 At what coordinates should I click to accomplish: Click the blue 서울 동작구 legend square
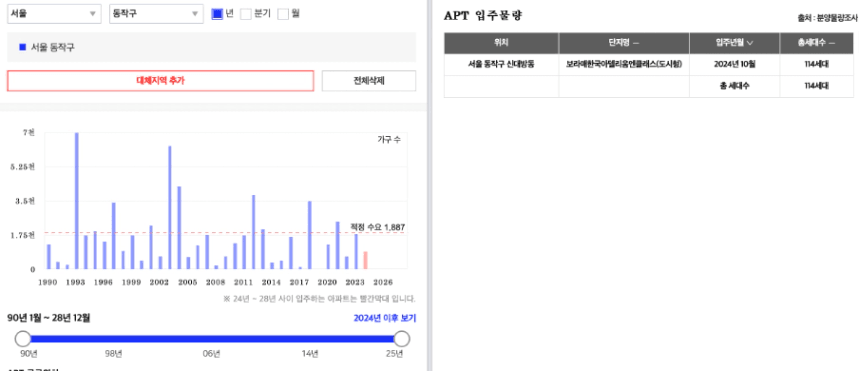[22, 48]
